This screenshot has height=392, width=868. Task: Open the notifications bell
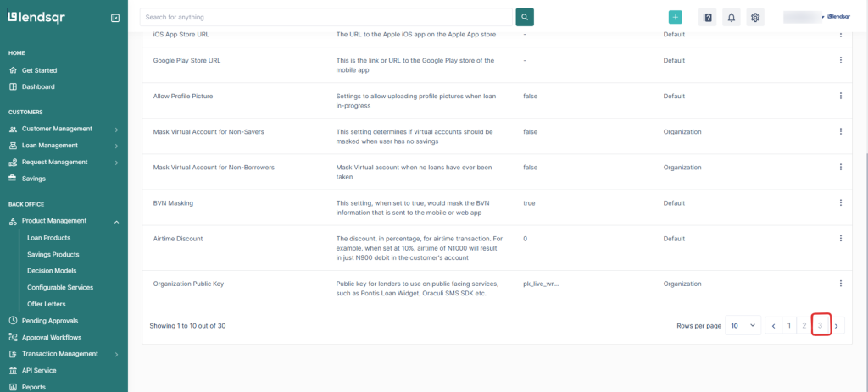point(731,17)
